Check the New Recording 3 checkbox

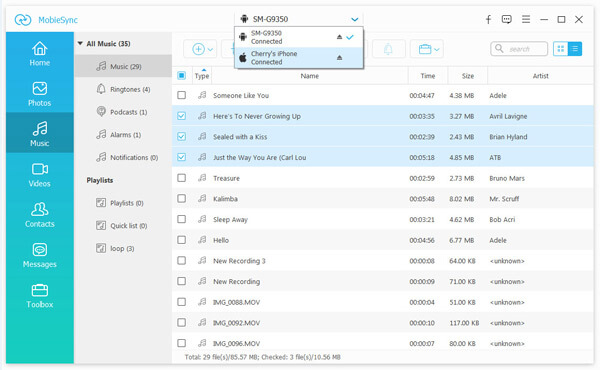coord(181,261)
